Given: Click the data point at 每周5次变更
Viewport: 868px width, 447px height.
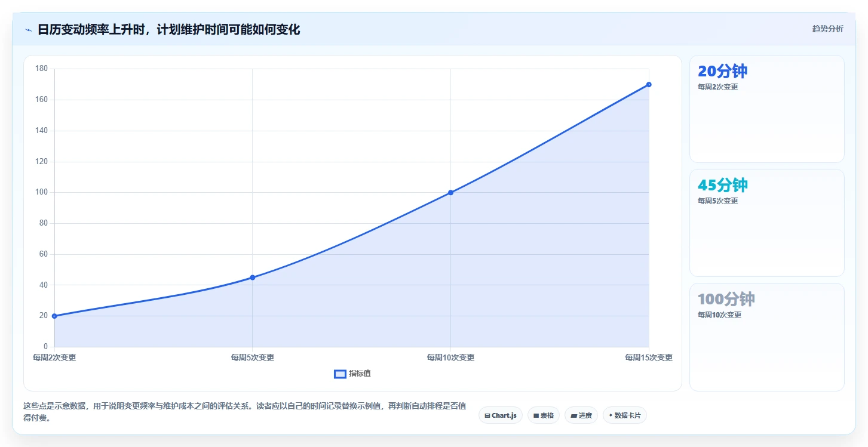Looking at the screenshot, I should [252, 278].
